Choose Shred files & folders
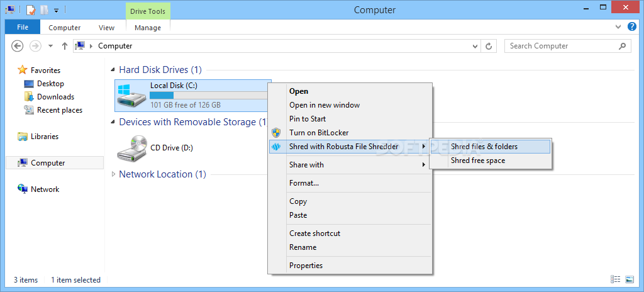The height and width of the screenshot is (292, 644). click(490, 147)
